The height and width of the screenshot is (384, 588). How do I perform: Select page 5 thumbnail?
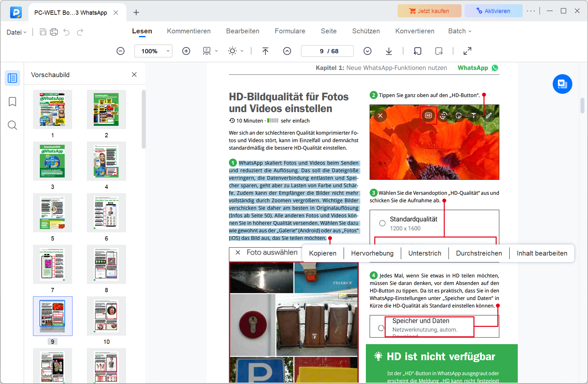[52, 213]
